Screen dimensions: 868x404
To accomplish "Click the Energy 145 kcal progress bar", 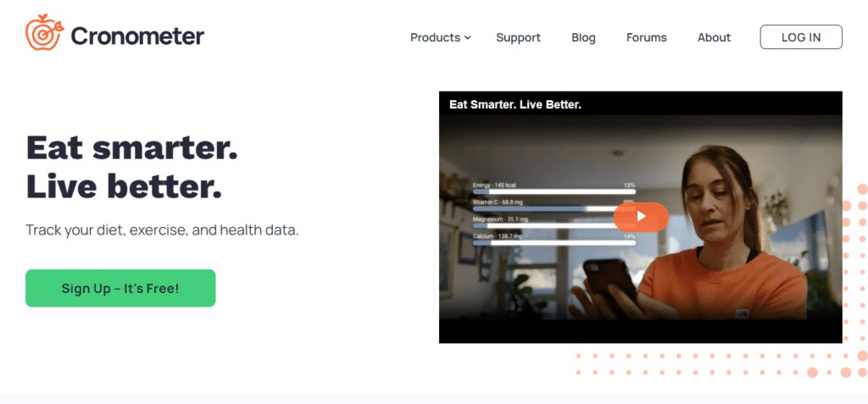I will click(554, 191).
